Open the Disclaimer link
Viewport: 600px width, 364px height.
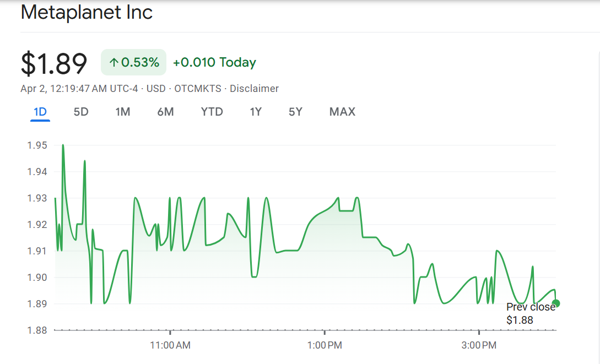[x=255, y=88]
